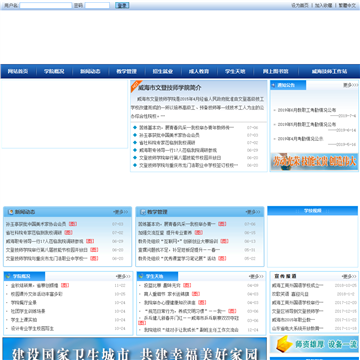Screen dimensions: 360x360
Task: Expand 更多>> in the 学生天地 panel
Action: pyautogui.click(x=256, y=277)
